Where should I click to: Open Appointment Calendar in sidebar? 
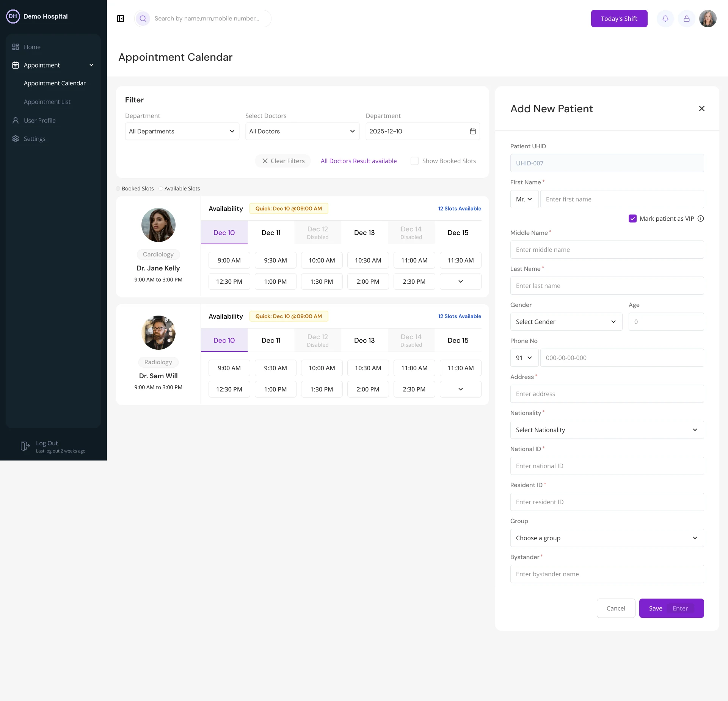55,83
